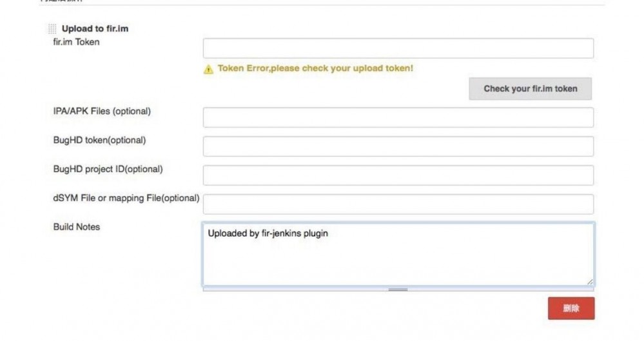The image size is (644, 341).
Task: Click the fir.im Token label
Action: click(76, 43)
